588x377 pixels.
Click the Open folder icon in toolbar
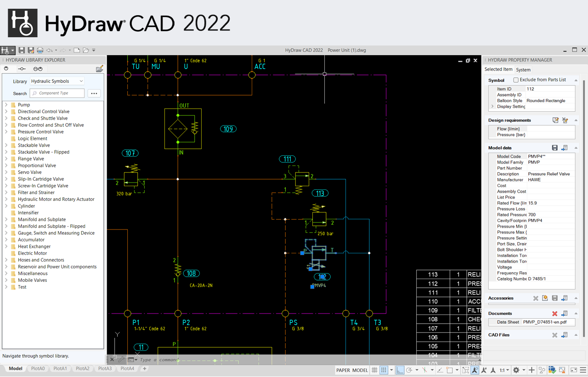coord(85,50)
